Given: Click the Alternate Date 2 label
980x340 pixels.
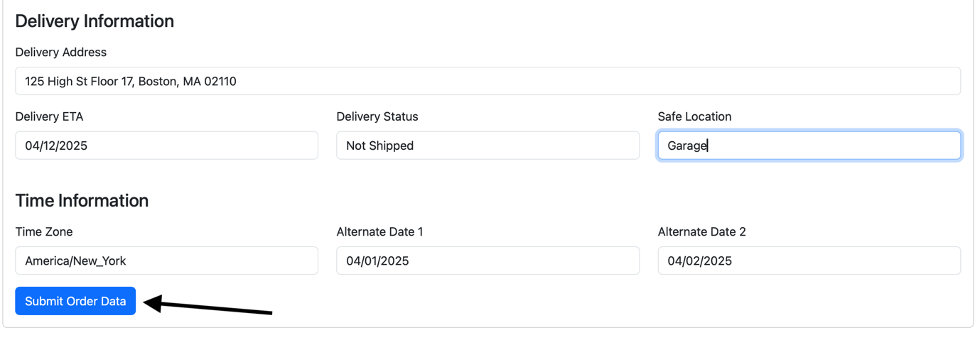Looking at the screenshot, I should click(701, 232).
